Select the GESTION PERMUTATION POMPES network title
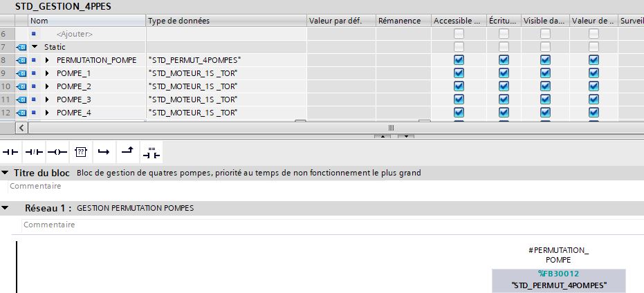The image size is (644, 293). (136, 208)
